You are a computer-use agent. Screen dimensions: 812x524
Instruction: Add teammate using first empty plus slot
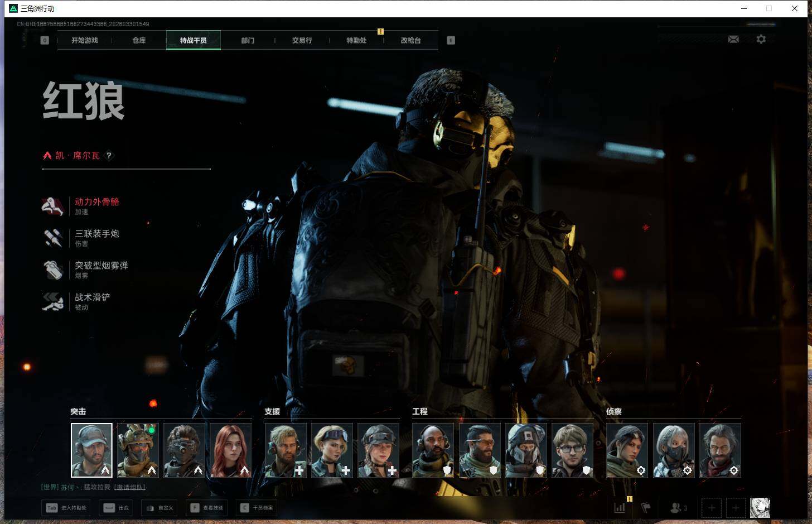click(711, 508)
